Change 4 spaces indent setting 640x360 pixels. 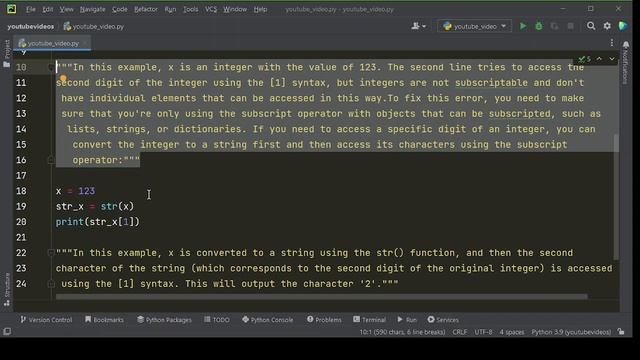511,332
